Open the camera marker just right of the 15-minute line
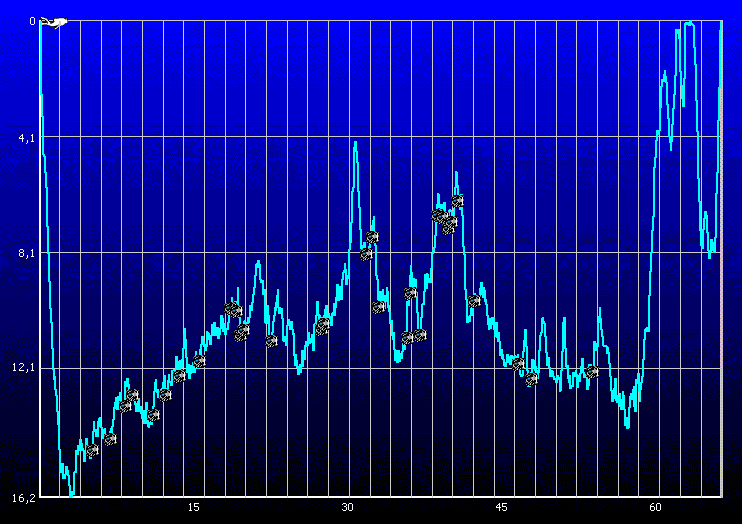 (199, 361)
